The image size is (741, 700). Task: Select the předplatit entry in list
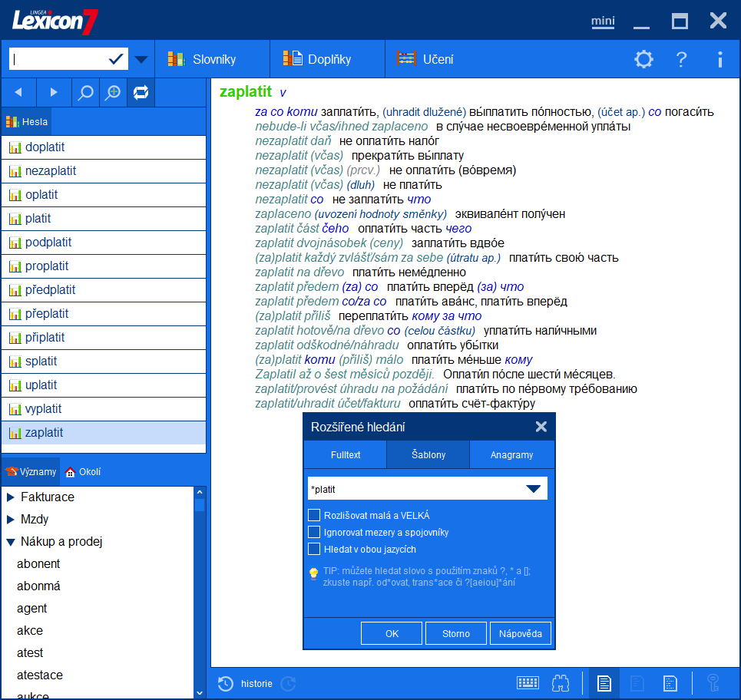coord(51,290)
